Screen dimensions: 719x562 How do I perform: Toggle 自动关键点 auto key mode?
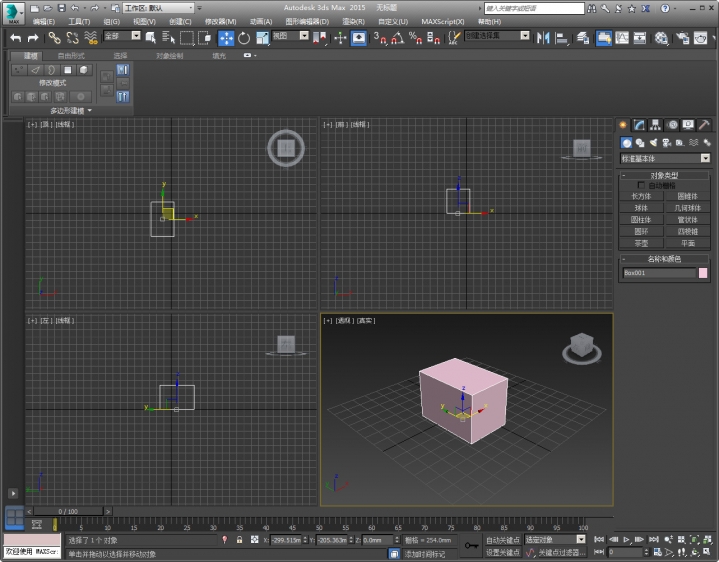pyautogui.click(x=502, y=540)
